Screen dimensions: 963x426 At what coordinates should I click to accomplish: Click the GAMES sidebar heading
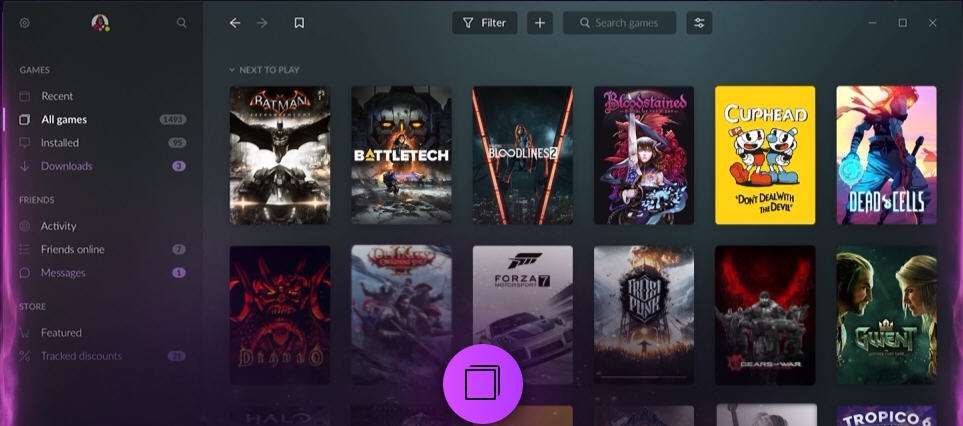[34, 70]
